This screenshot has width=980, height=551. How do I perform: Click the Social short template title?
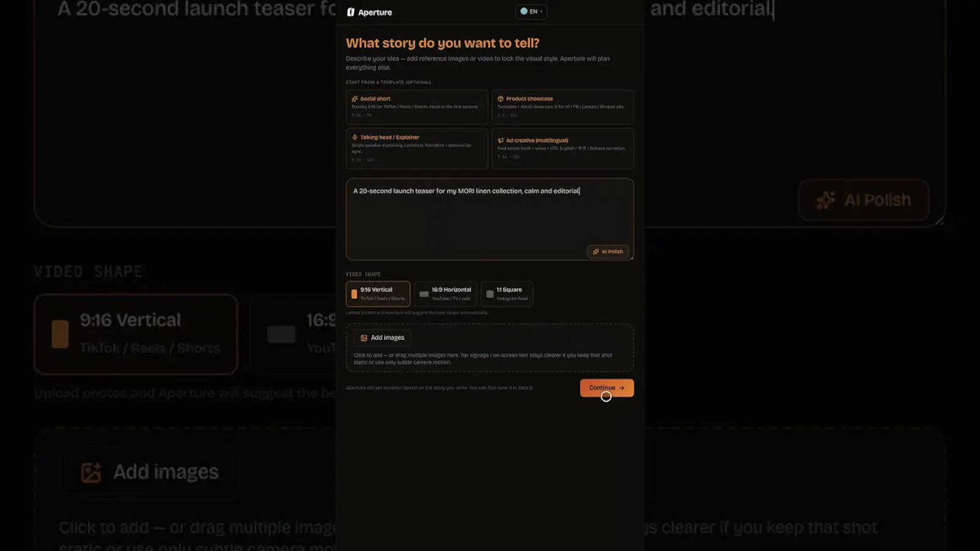pos(375,99)
